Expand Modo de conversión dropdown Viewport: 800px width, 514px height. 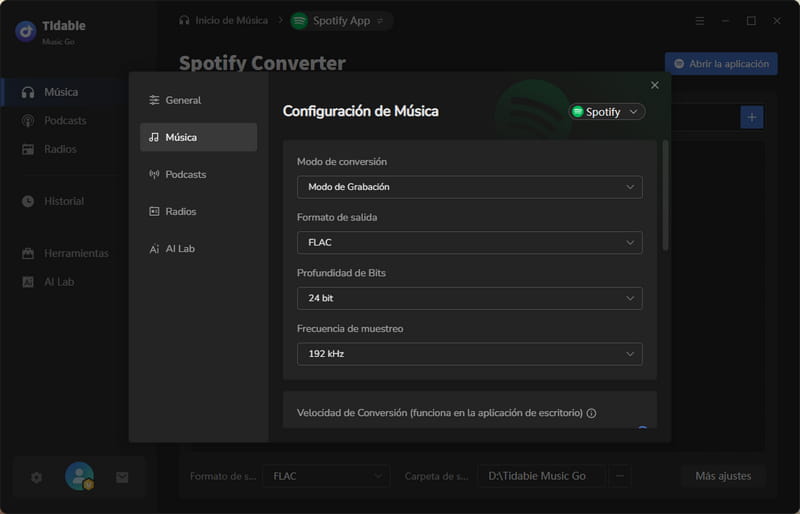click(469, 187)
